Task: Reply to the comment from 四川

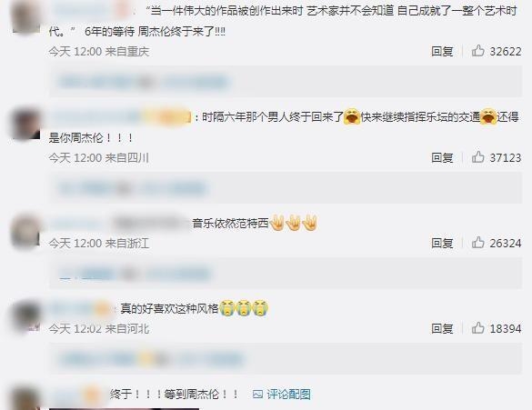Action: click(x=442, y=157)
